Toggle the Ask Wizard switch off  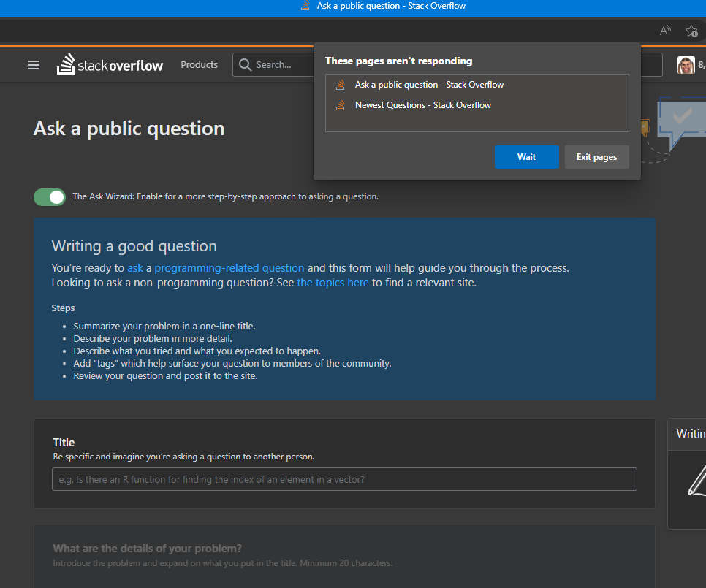pyautogui.click(x=50, y=197)
